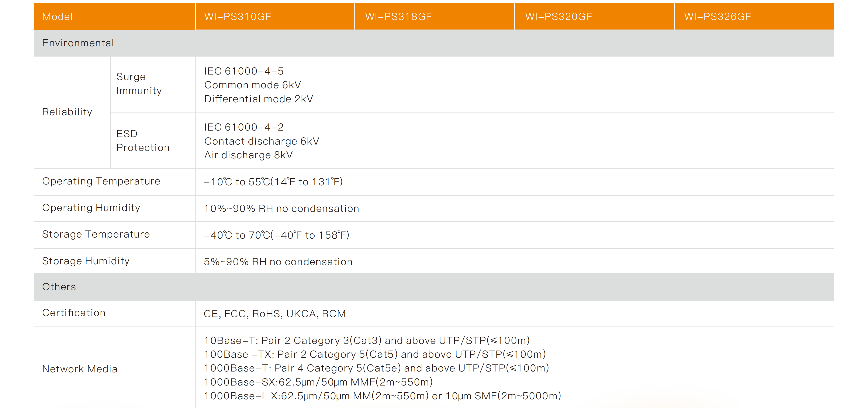
Task: Click the Environmental section heading
Action: click(78, 43)
